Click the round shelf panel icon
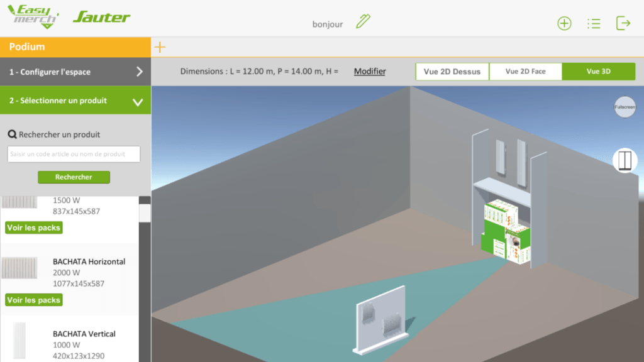Image resolution: width=644 pixels, height=362 pixels. pos(625,160)
